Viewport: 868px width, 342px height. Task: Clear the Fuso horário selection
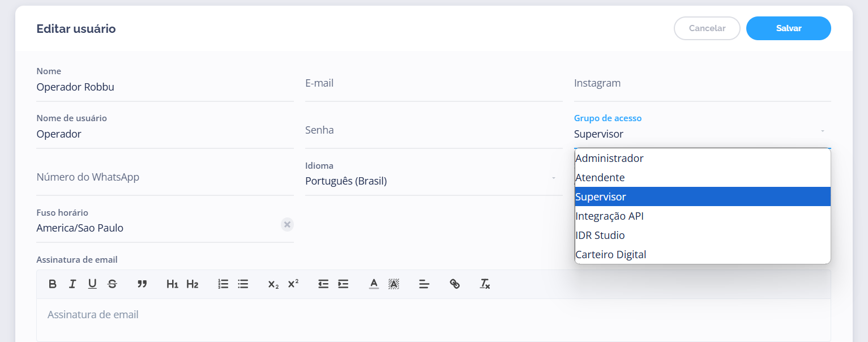(x=287, y=225)
